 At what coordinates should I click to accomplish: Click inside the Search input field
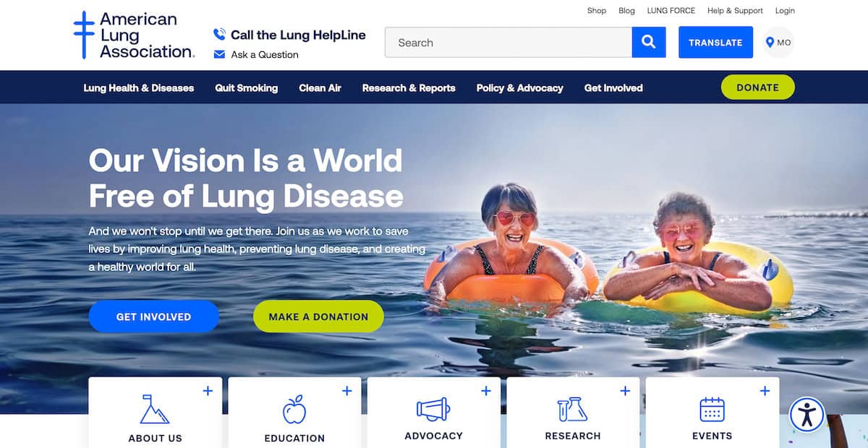(x=509, y=43)
